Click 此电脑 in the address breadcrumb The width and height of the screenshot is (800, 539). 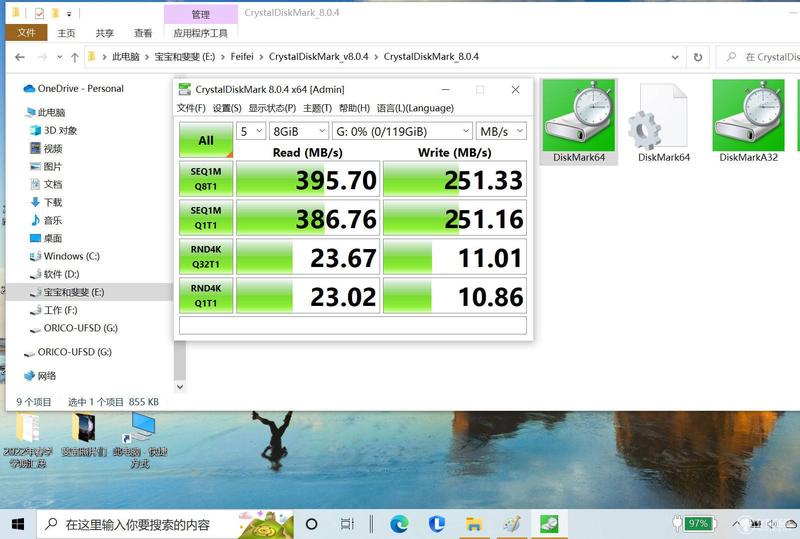126,57
